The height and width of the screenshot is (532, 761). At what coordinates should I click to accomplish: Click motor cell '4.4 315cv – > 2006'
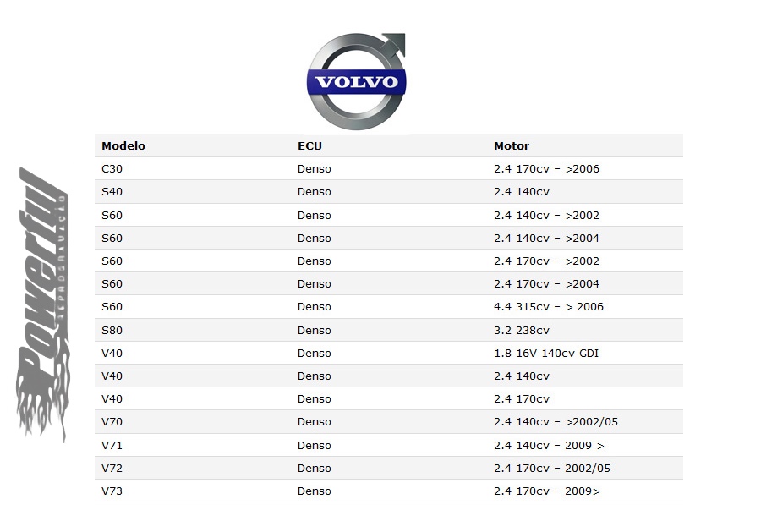(x=549, y=307)
